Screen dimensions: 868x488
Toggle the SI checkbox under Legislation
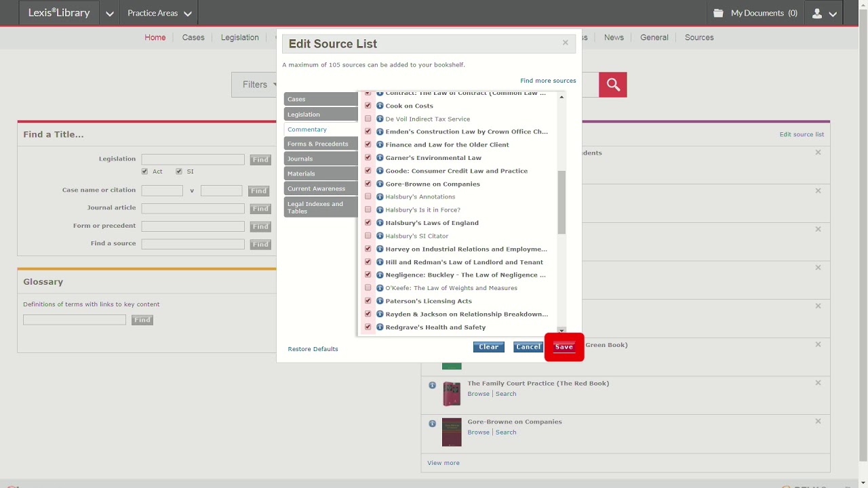(179, 171)
